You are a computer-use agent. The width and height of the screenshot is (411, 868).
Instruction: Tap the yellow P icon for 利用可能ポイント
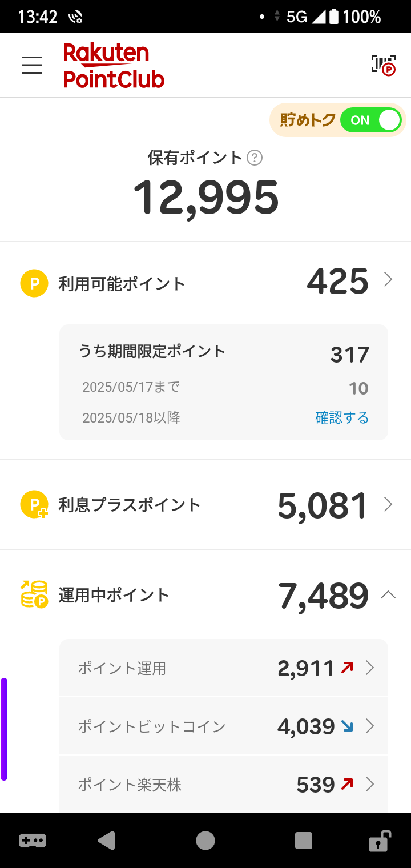[34, 283]
